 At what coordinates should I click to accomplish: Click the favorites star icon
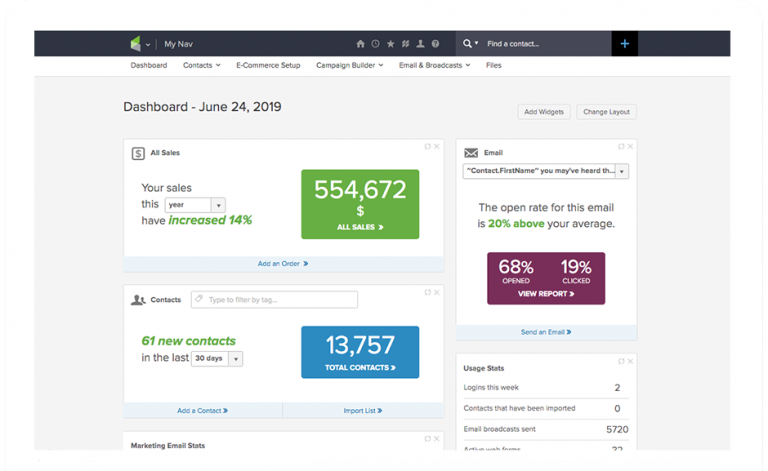[390, 44]
